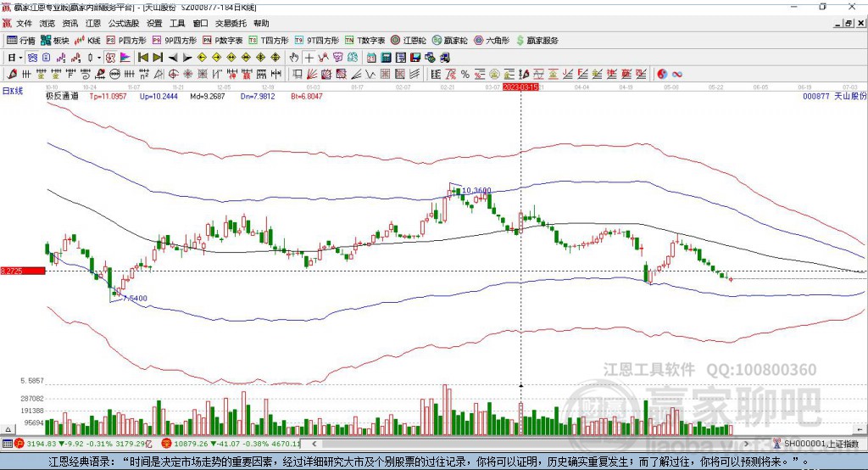
Task: Open the 文件 menu
Action: [24, 23]
